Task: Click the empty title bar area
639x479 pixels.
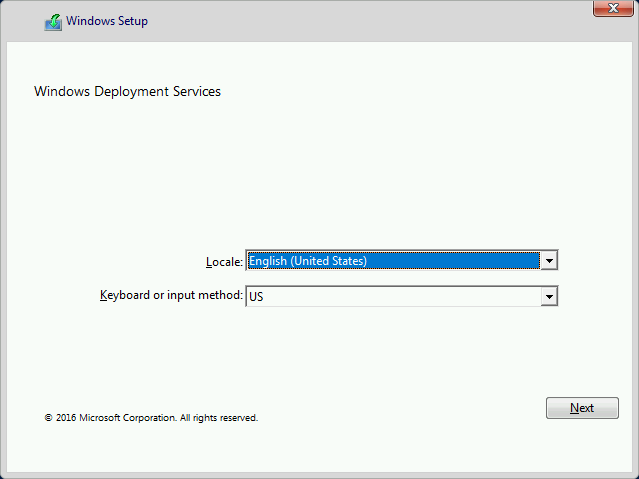Action: coord(367,21)
